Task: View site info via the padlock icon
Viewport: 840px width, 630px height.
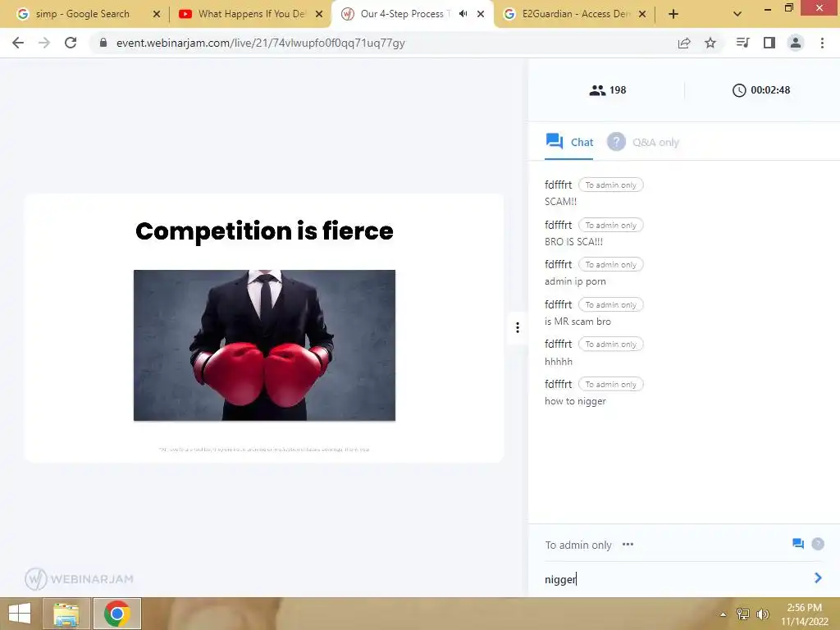Action: [103, 43]
